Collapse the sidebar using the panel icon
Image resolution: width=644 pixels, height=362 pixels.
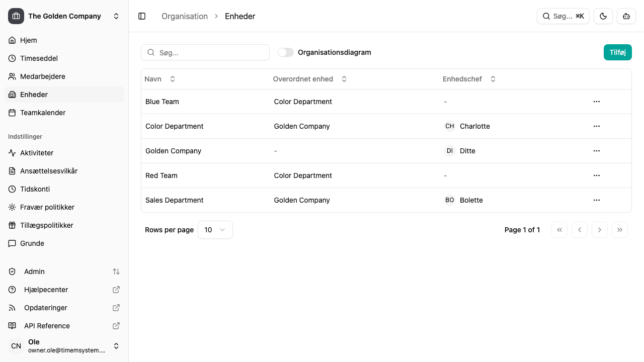pos(142,16)
